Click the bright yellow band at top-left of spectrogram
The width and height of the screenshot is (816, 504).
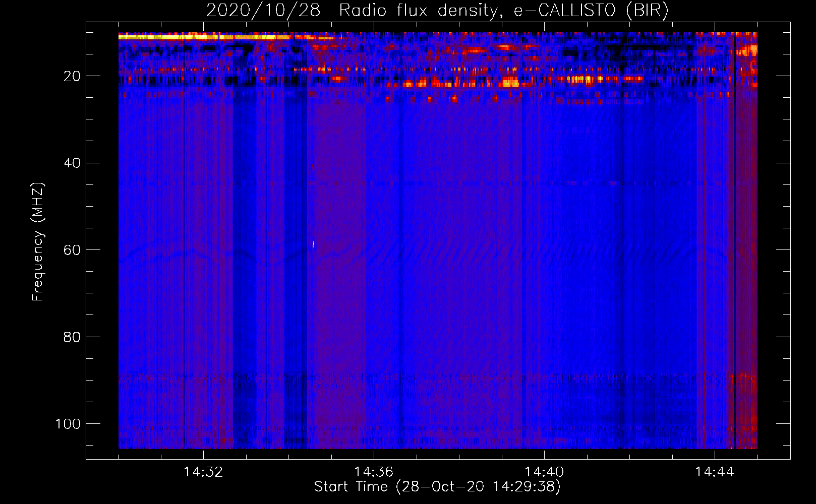(204, 37)
